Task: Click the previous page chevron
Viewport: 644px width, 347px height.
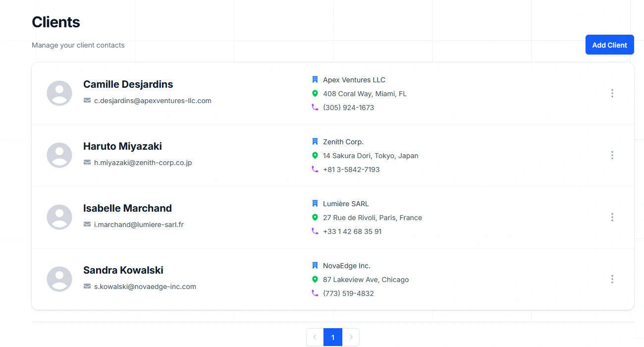Action: pyautogui.click(x=315, y=337)
